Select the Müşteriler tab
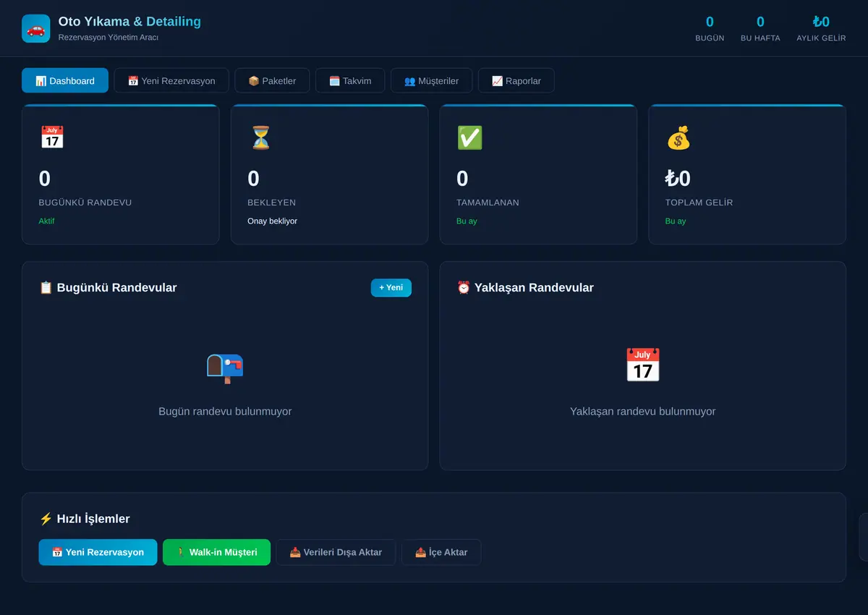 431,80
